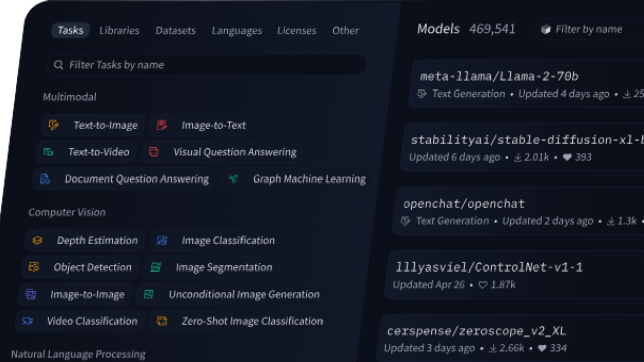Click the download icon for stable-diffusion-xl
Screen dimensions: 644x362
518,157
